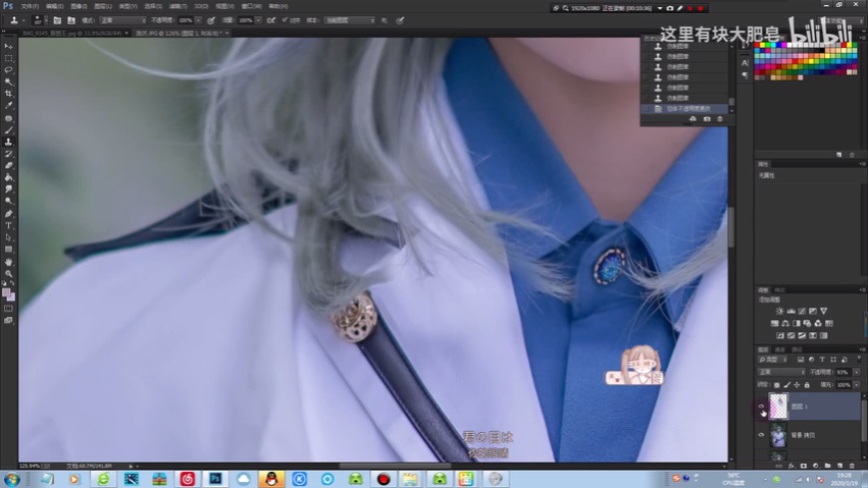The width and height of the screenshot is (868, 488).
Task: Select the Spot Healing Brush tool
Action: (8, 118)
